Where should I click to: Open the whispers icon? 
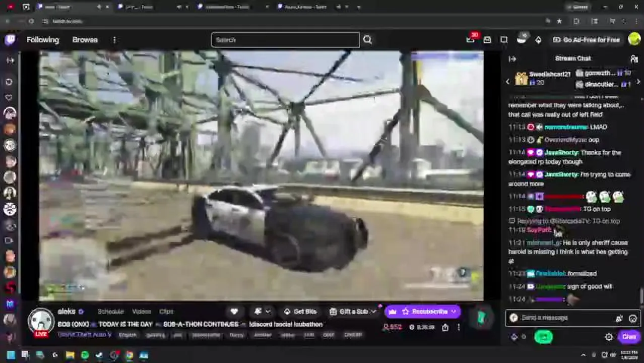(x=504, y=40)
